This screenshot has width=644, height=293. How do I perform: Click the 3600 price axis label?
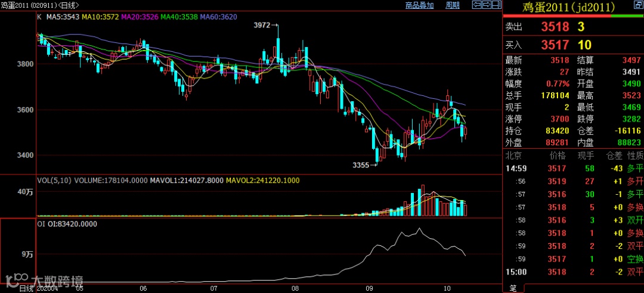click(25, 110)
